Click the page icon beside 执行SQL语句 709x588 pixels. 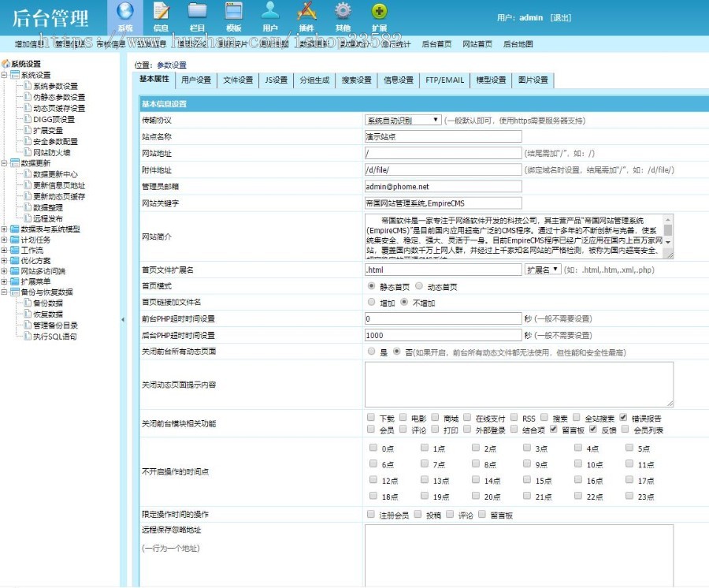click(x=28, y=336)
